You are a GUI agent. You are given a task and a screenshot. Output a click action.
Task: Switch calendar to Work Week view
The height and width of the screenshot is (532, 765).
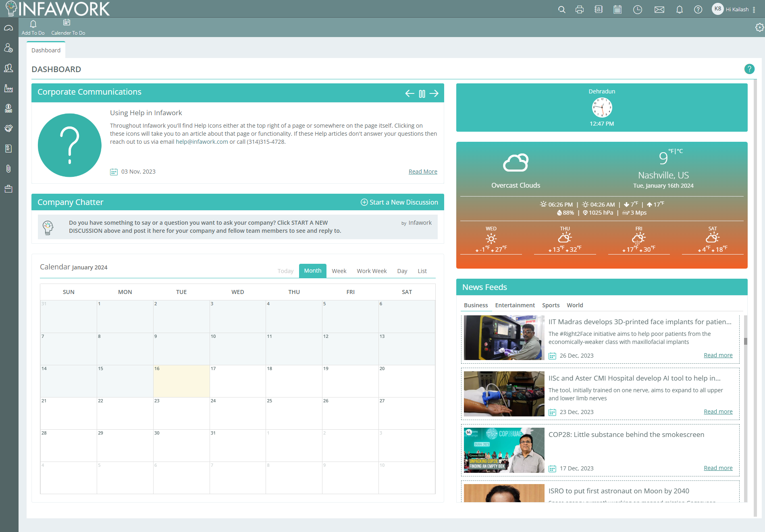[372, 271]
